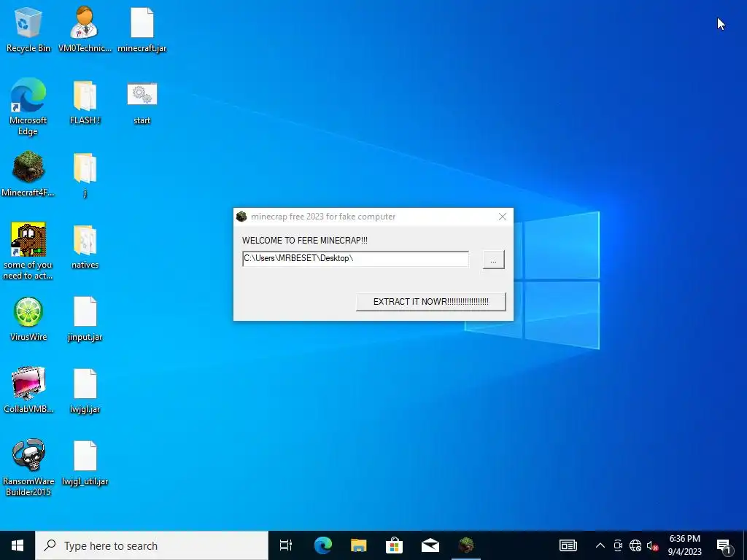Click WELCOME TO FERE MINECRAP!!! text
The height and width of the screenshot is (560, 747).
click(x=305, y=241)
